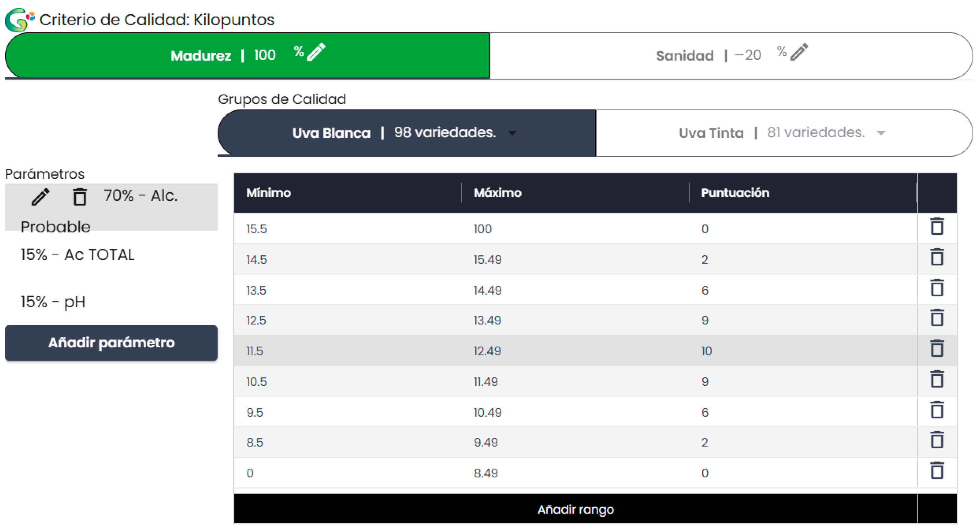Click the Añadir rango button
This screenshot has width=980, height=532.
point(575,509)
